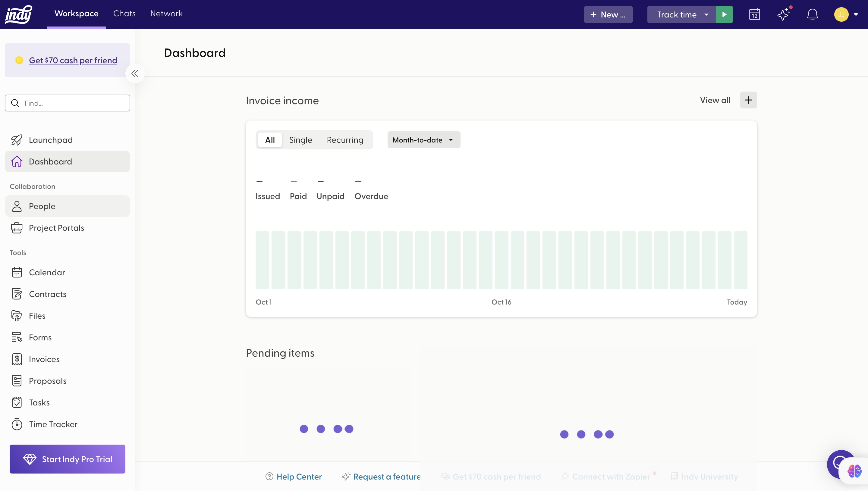
Task: Expand the Month-to-date dropdown
Action: click(423, 140)
